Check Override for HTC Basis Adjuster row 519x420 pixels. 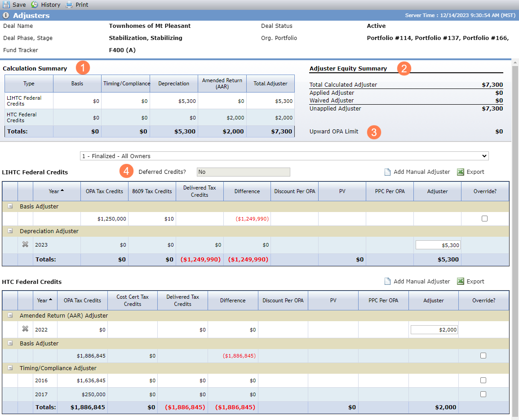tap(483, 355)
